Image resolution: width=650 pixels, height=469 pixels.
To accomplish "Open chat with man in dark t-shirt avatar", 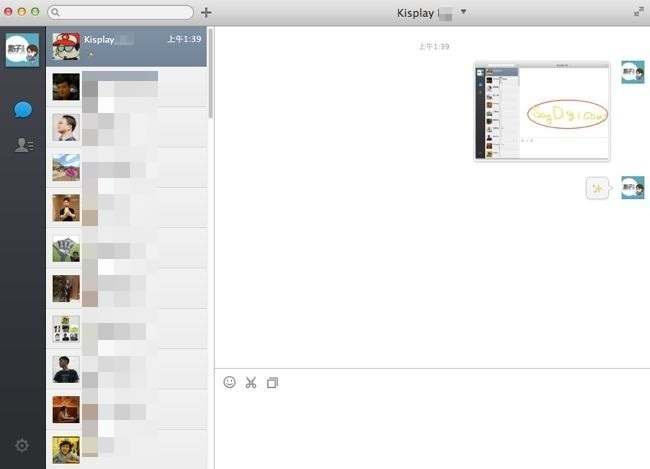I will (126, 369).
